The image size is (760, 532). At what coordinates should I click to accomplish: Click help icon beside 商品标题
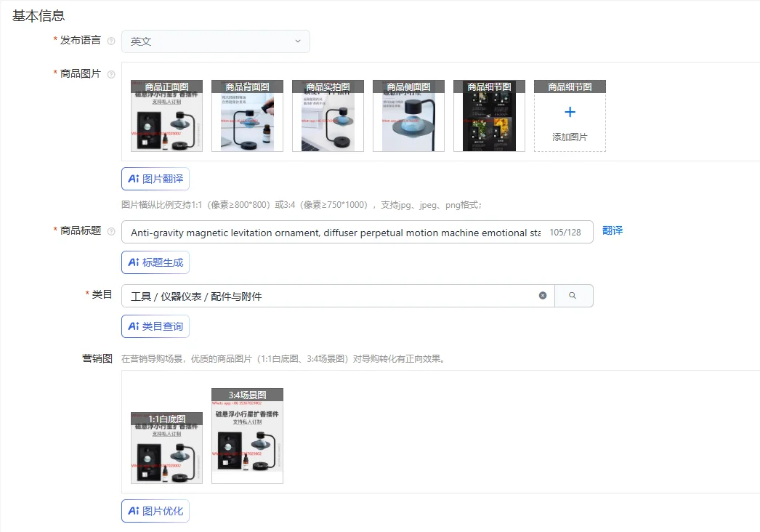[x=111, y=231]
